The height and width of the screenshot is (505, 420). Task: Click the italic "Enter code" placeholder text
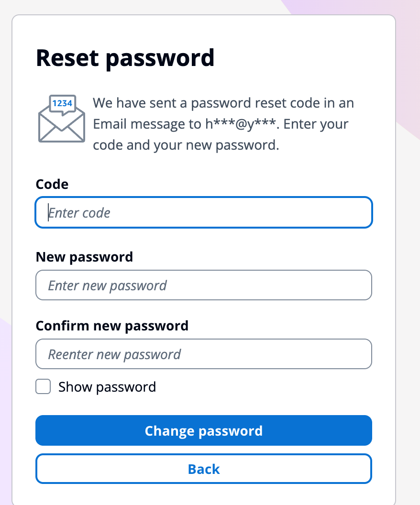79,213
